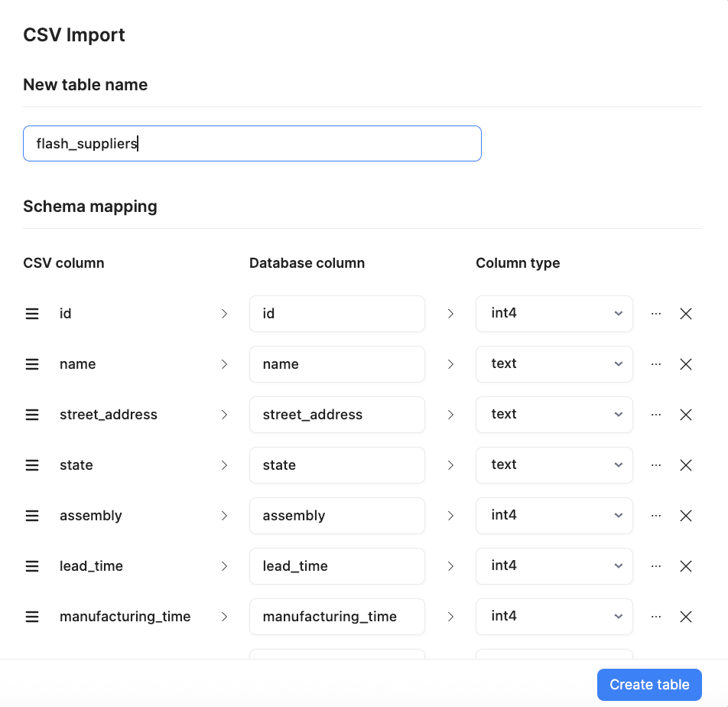Change the state column type dropdown

[554, 464]
